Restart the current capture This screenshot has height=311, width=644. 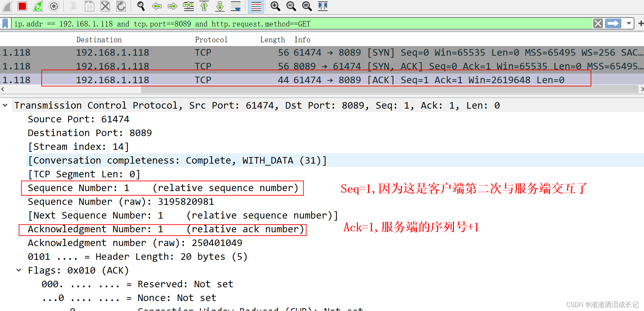(x=38, y=6)
